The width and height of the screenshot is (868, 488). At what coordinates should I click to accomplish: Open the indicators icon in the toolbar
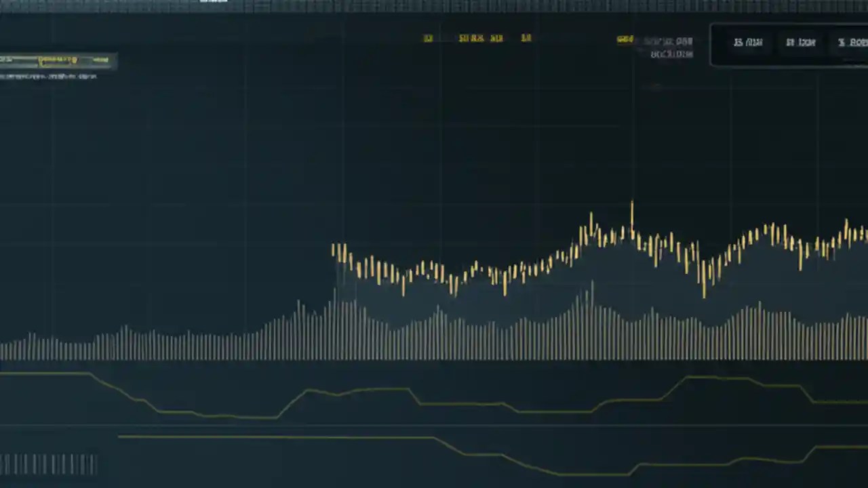pos(472,39)
